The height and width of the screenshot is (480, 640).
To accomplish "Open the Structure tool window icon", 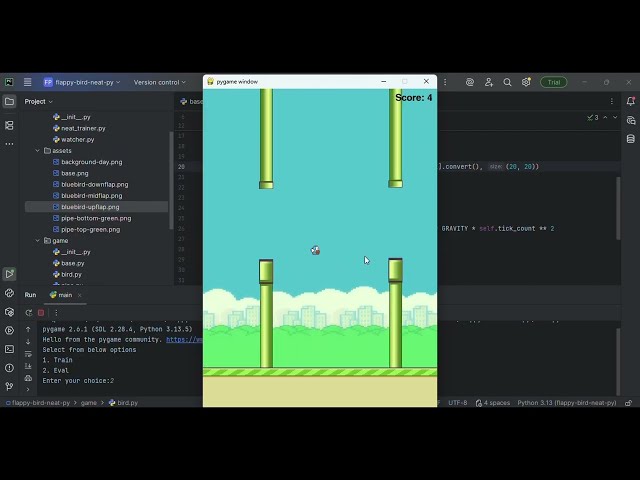I will point(9,125).
